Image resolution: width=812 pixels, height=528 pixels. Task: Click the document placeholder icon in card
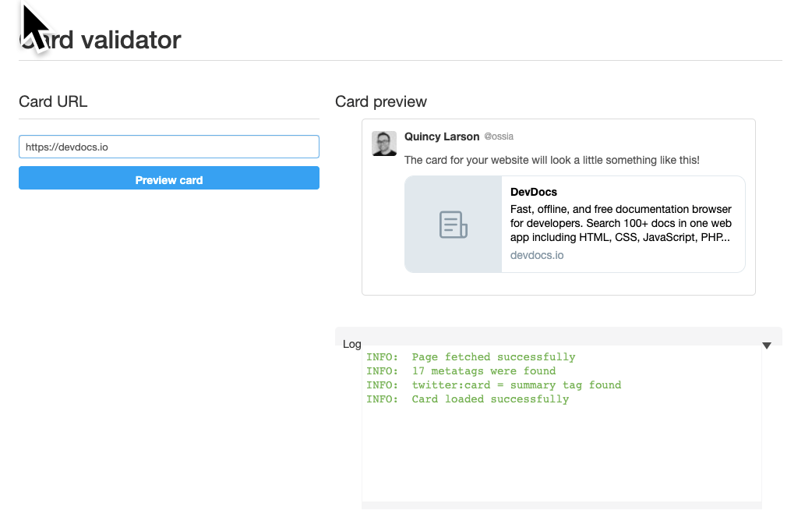click(453, 224)
